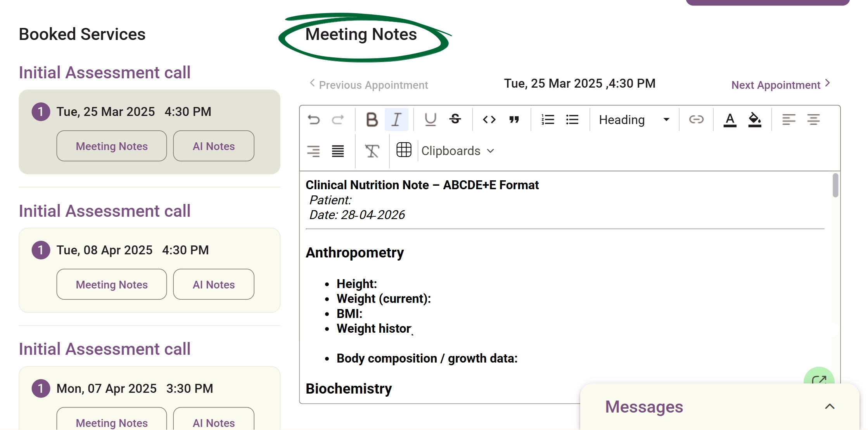Clear text formatting
The image size is (868, 430).
tap(372, 151)
